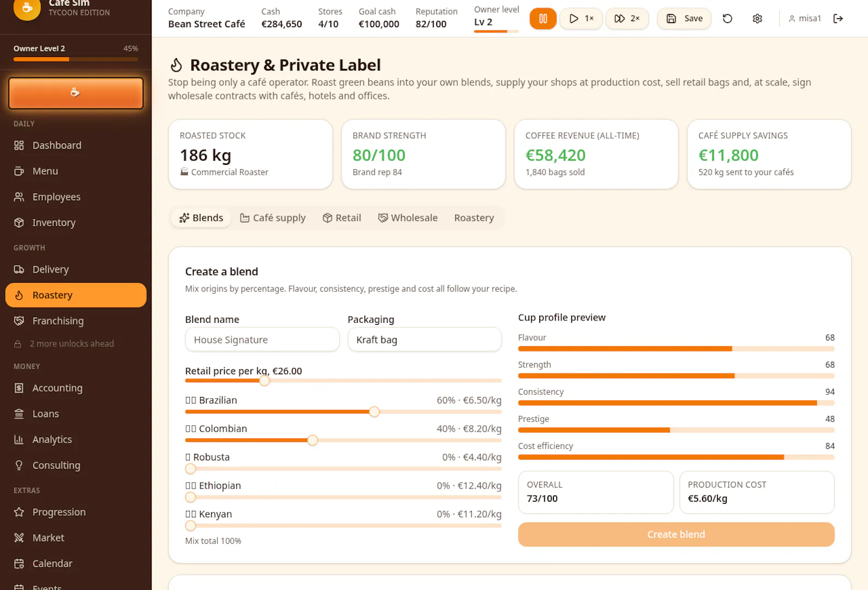The width and height of the screenshot is (868, 590).
Task: Click the restart/reset circular arrow icon
Action: (x=727, y=19)
